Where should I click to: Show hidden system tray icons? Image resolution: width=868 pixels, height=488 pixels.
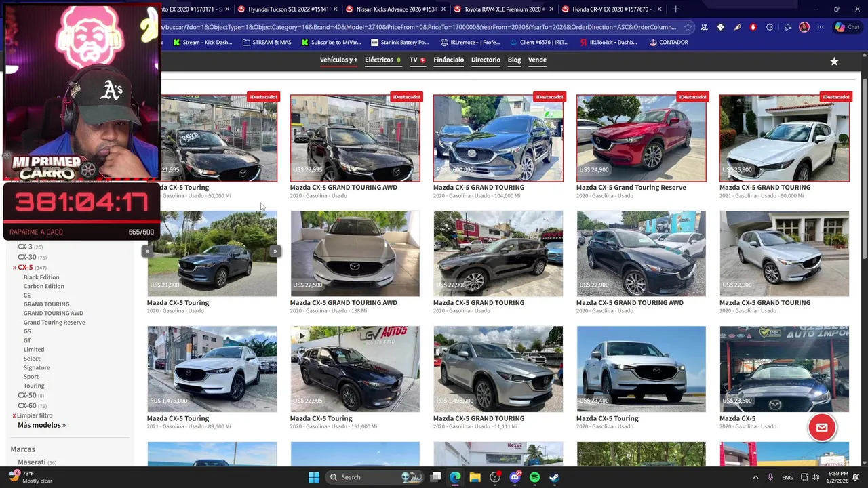(x=755, y=477)
